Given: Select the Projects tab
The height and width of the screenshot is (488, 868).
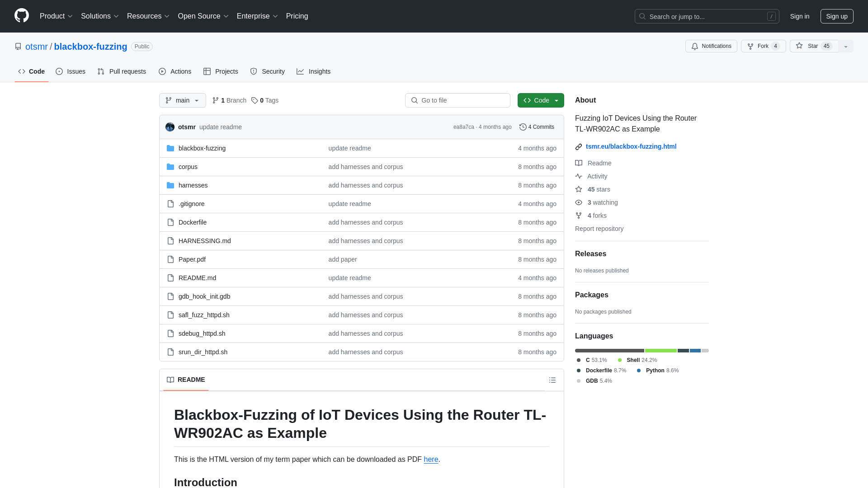Looking at the screenshot, I should (221, 71).
